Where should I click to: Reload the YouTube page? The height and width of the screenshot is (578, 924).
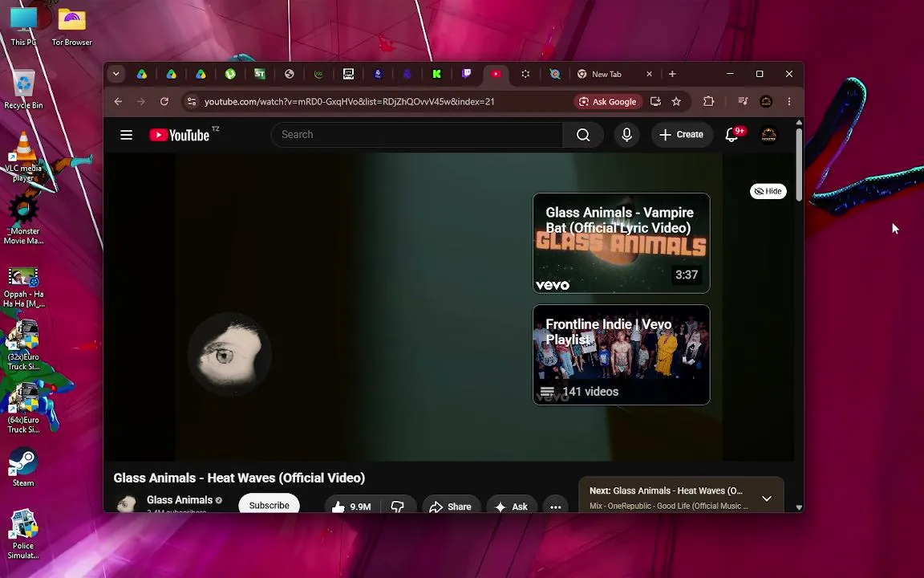(x=164, y=101)
